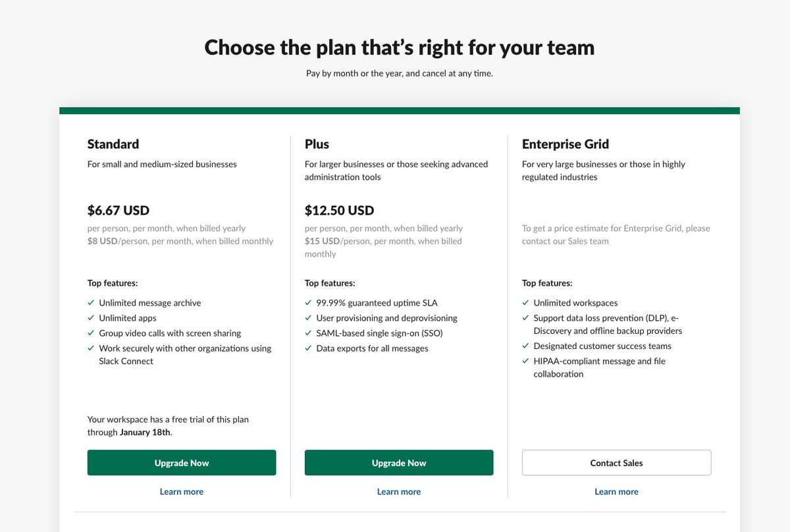Click checkmark beside SAML-based single sign-on
Screen dimensions: 790x532
pyautogui.click(x=308, y=333)
